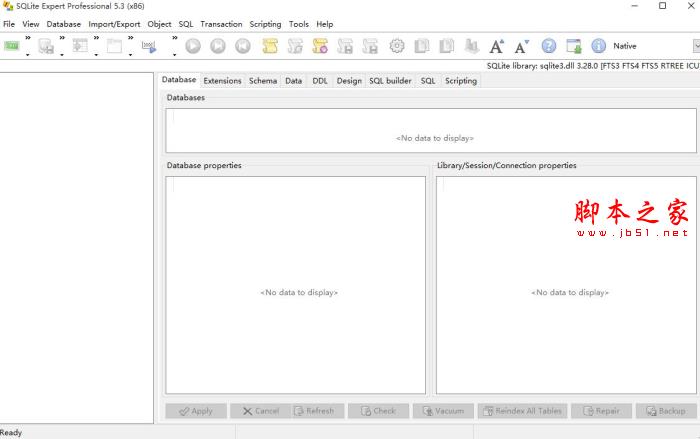Click the Repair button
Screen dimensions: 700x439
click(x=601, y=411)
